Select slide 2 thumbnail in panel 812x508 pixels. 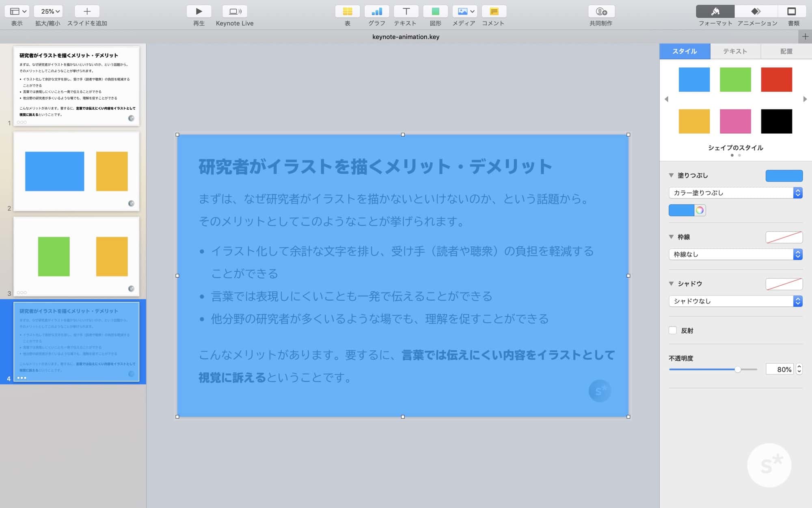coord(76,170)
